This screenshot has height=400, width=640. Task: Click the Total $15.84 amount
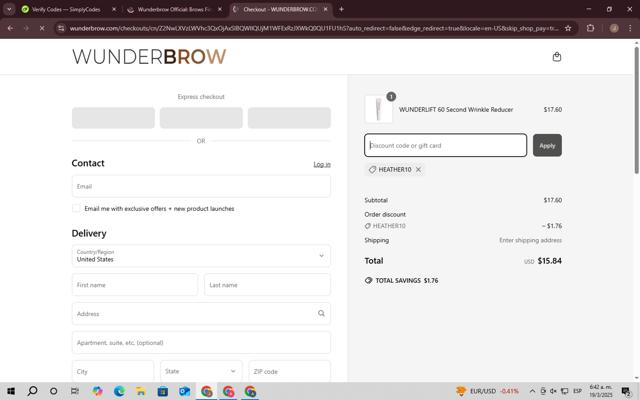pos(549,261)
